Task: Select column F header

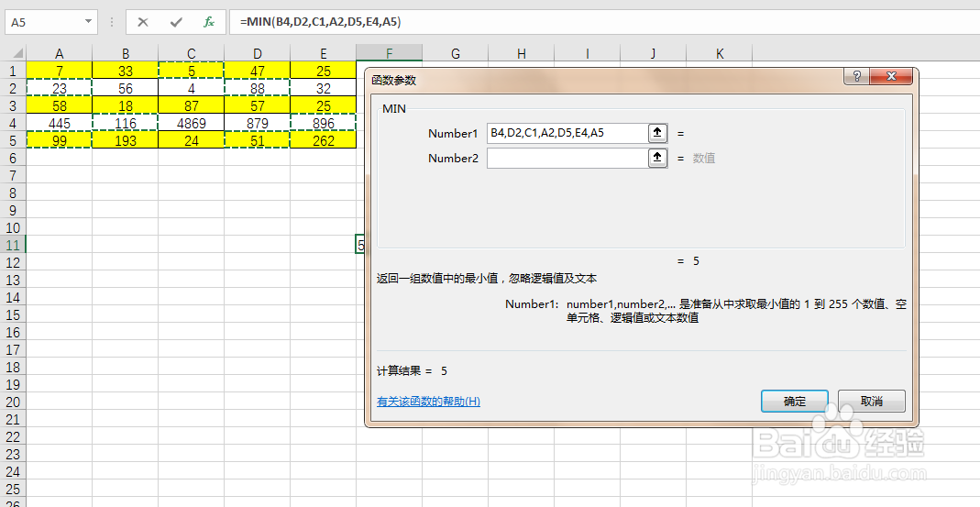Action: pyautogui.click(x=390, y=54)
